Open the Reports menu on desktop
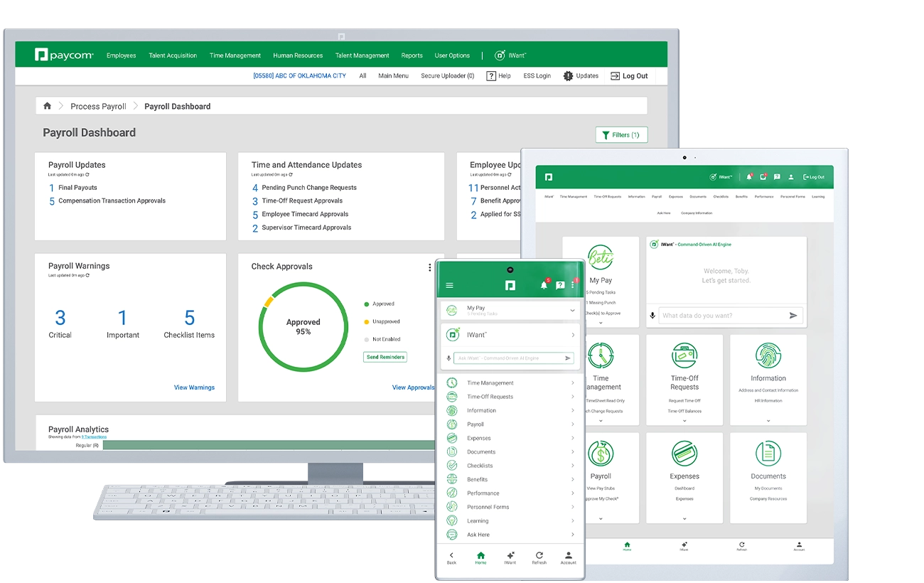 tap(412, 55)
